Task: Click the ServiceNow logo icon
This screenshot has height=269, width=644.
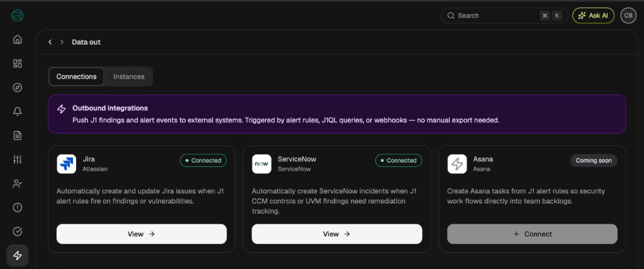Action: (262, 164)
